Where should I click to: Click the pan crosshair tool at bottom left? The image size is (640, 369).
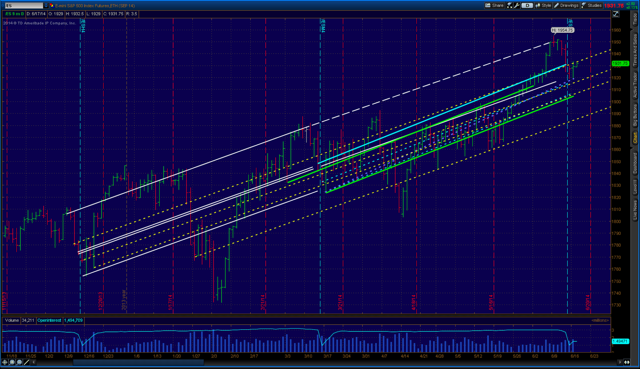pos(4,362)
